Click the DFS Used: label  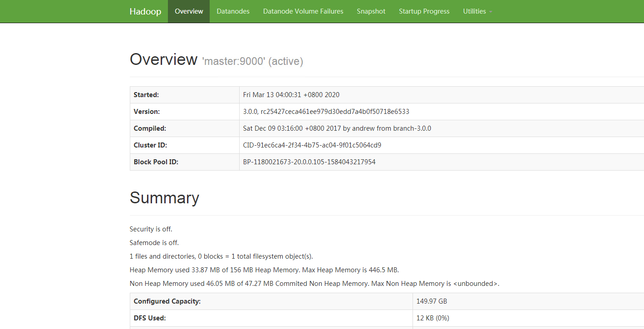click(150, 318)
